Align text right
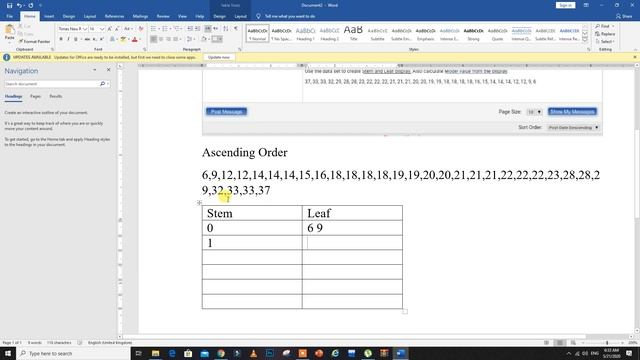Image resolution: width=640 pixels, height=360 pixels. point(168,39)
